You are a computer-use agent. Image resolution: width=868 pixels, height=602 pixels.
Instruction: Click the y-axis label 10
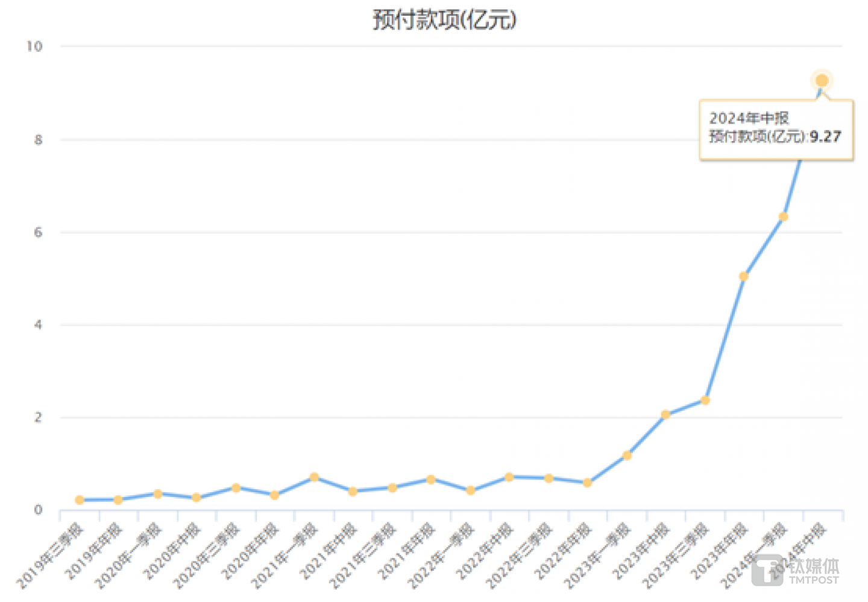point(34,46)
